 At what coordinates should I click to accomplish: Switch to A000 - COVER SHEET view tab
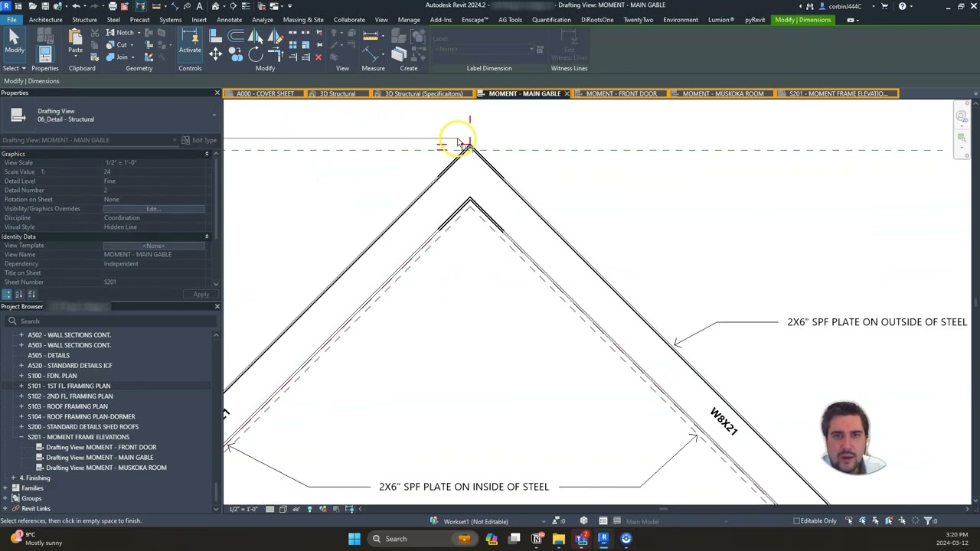(x=265, y=93)
